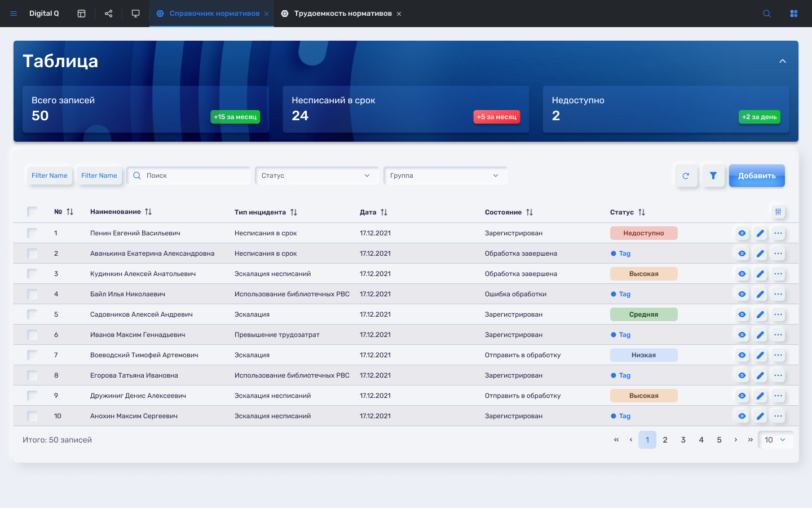Open more actions for Пенин Евгений Васильевич

(x=778, y=233)
